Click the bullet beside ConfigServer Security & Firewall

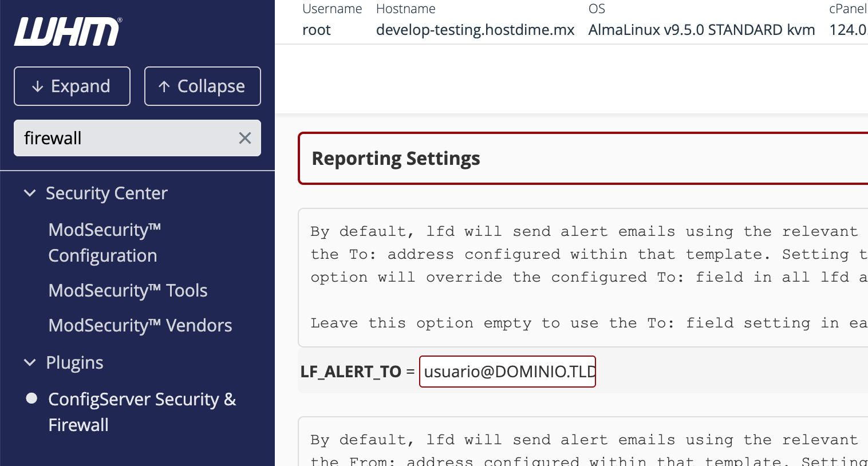tap(32, 398)
